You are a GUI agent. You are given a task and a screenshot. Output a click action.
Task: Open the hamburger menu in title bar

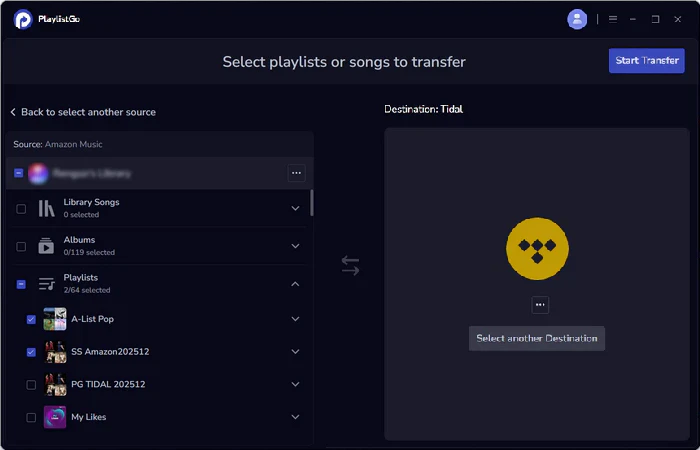tap(613, 19)
